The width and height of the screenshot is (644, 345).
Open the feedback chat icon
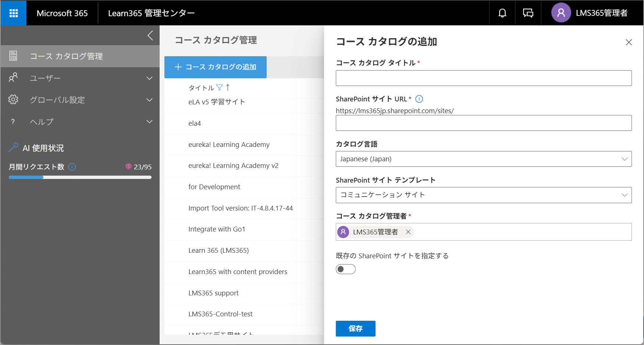[x=528, y=13]
